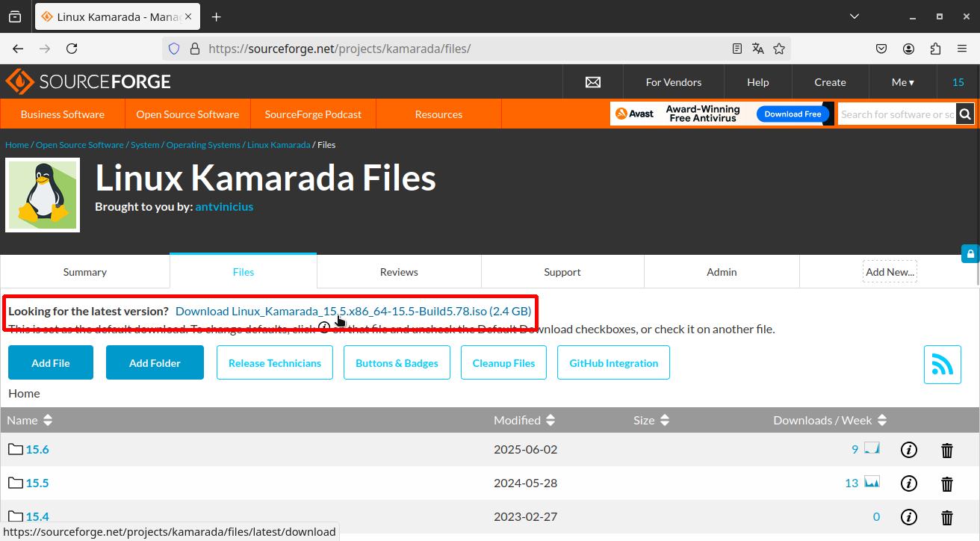
Task: View info for the 15.6 folder
Action: tap(909, 450)
